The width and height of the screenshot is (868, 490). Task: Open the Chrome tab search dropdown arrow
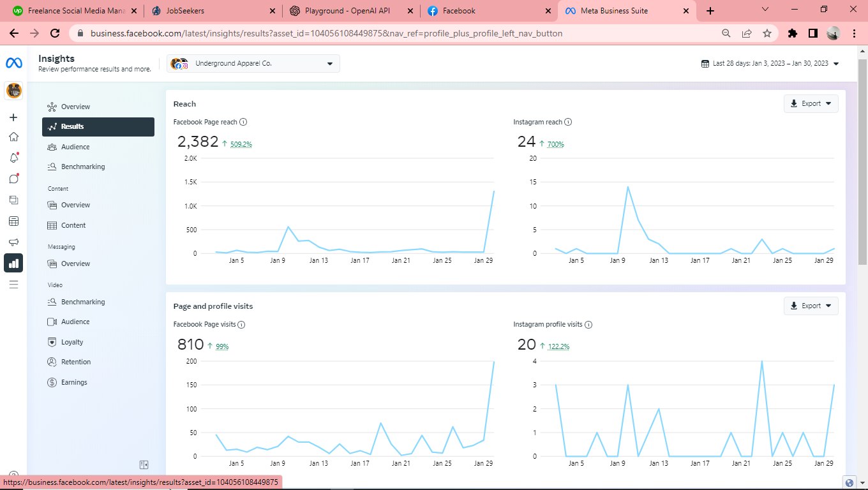767,10
